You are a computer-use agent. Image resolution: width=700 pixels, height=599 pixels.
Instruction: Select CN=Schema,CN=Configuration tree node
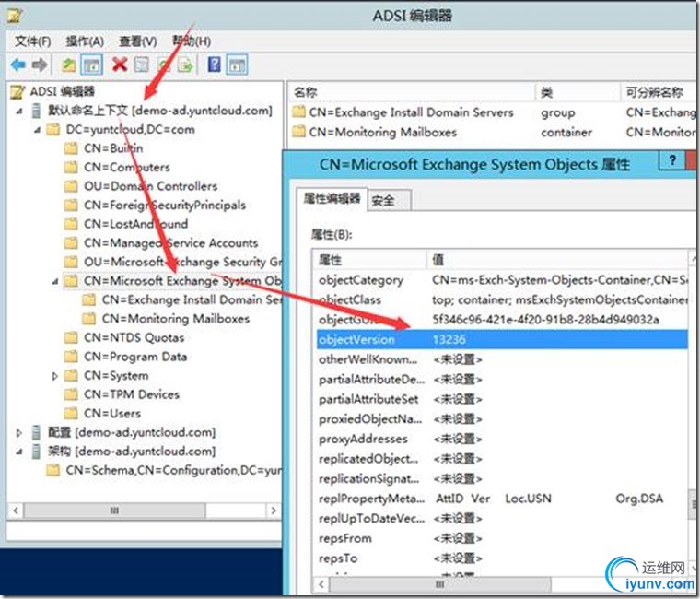tap(174, 470)
